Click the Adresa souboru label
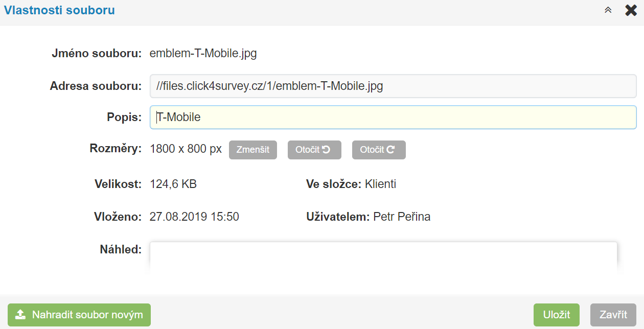The height and width of the screenshot is (329, 644). tap(96, 86)
